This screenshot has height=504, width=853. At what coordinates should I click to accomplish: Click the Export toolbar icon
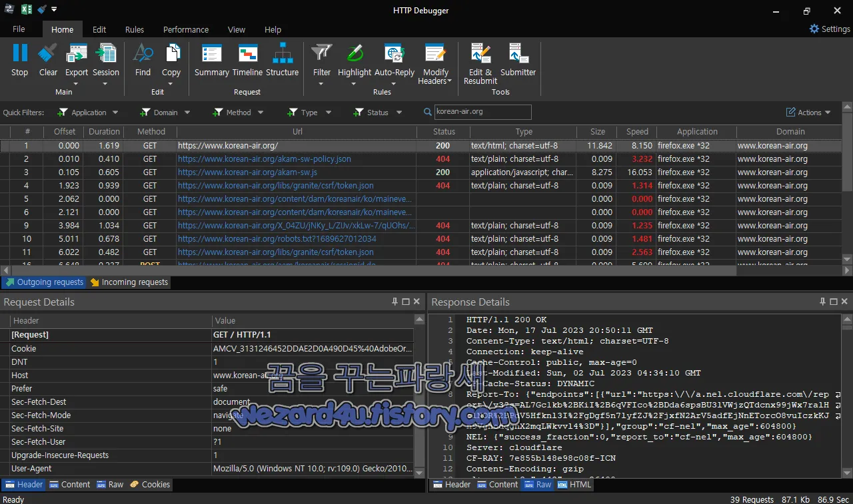(77, 53)
